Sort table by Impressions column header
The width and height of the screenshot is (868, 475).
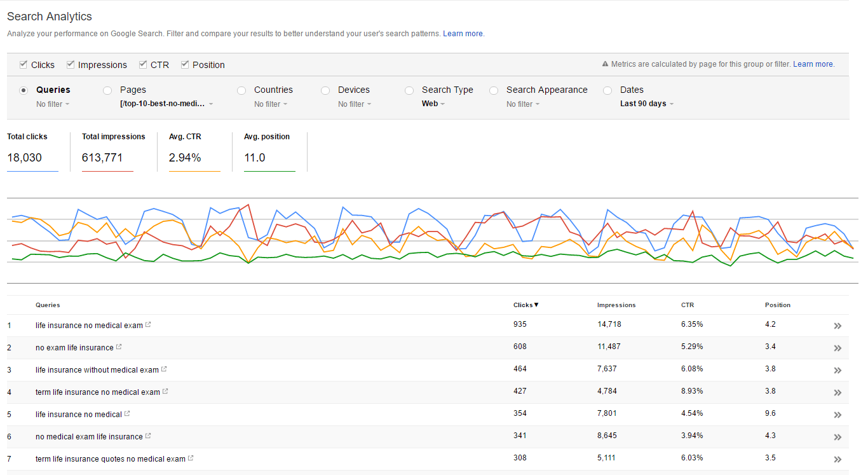click(x=616, y=305)
